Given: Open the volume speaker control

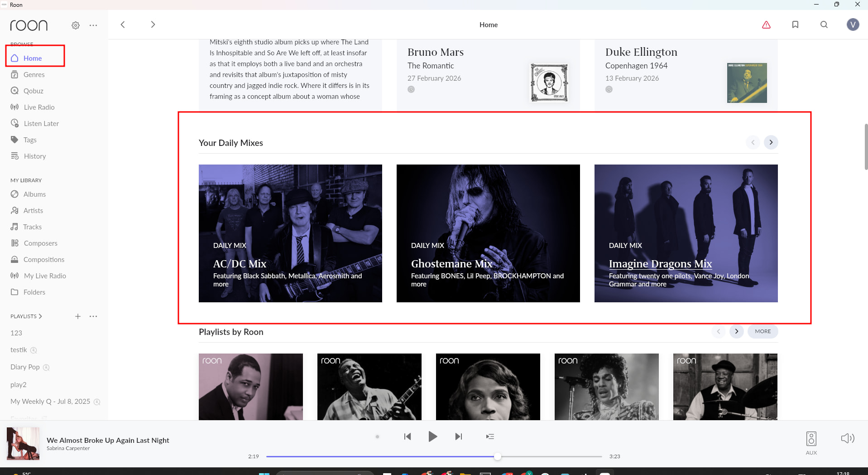Looking at the screenshot, I should click(847, 438).
